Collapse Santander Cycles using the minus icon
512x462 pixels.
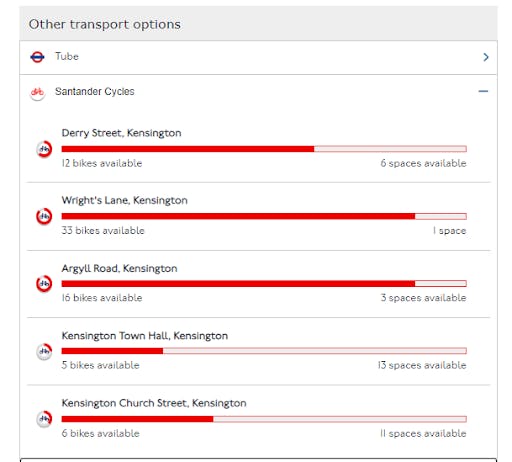(x=483, y=91)
